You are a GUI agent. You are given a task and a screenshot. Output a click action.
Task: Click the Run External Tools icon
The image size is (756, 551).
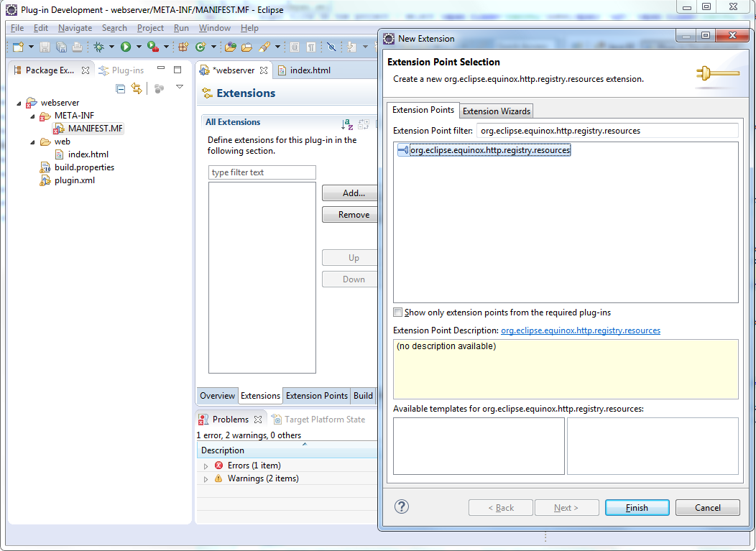pos(153,47)
